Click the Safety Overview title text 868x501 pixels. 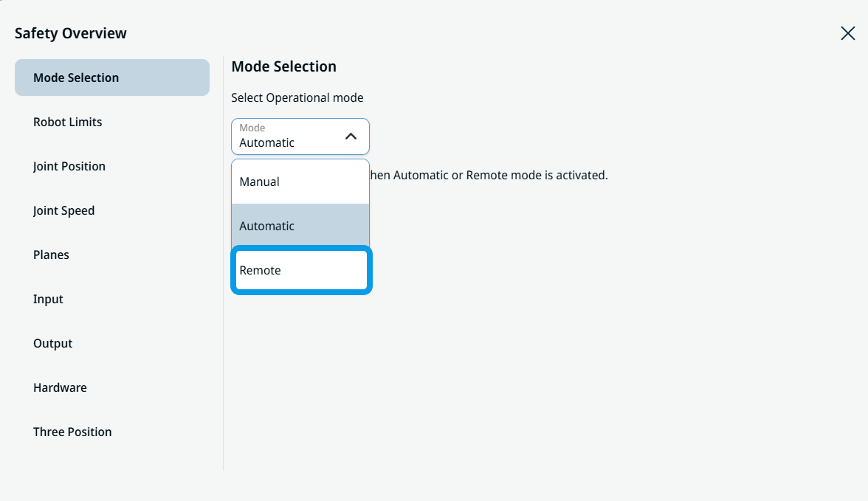click(71, 33)
